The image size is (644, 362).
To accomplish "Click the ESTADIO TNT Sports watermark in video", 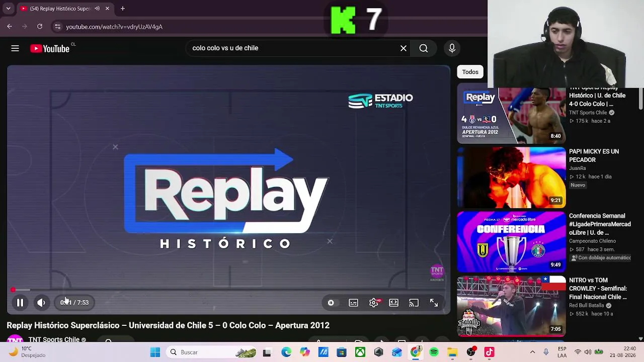I will pyautogui.click(x=380, y=101).
